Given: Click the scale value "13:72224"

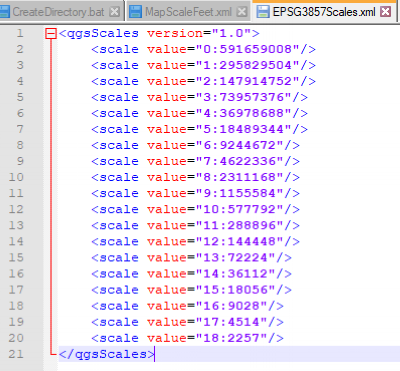Looking at the screenshot, I should [x=236, y=258].
